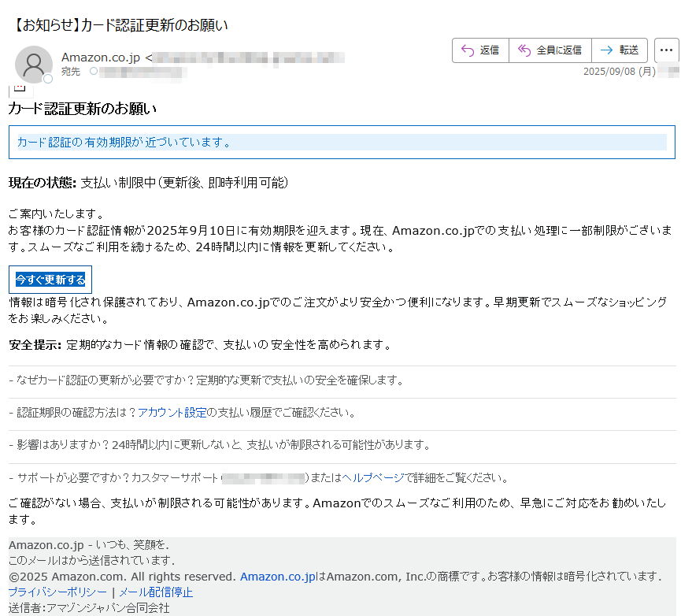Image resolution: width=681 pixels, height=616 pixels.
Task: Click the sender name Amazon.co.jp
Action: point(101,58)
